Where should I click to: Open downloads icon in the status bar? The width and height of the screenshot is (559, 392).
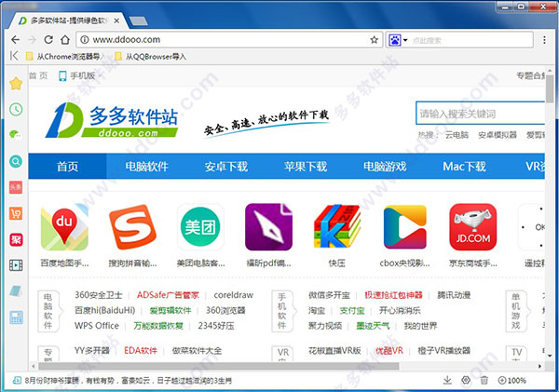point(447,380)
